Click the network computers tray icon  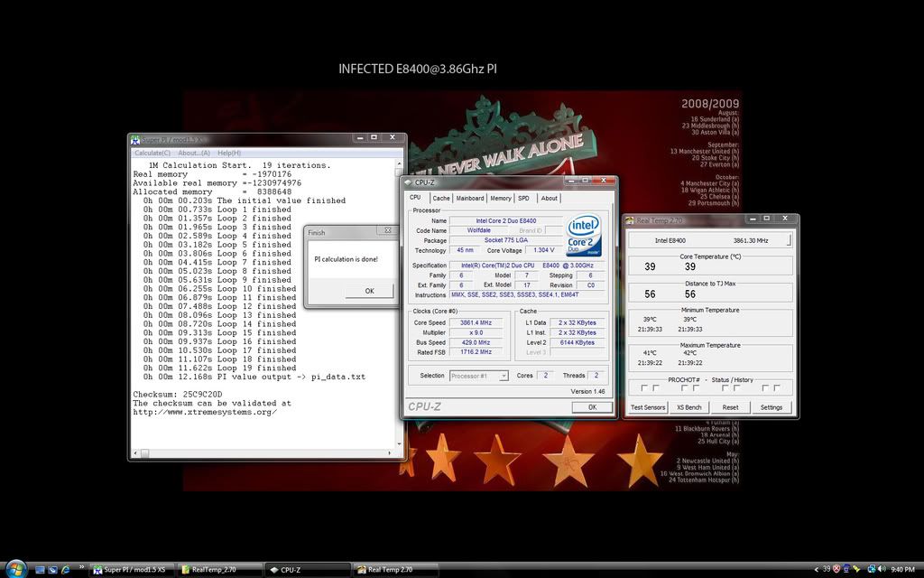846,569
